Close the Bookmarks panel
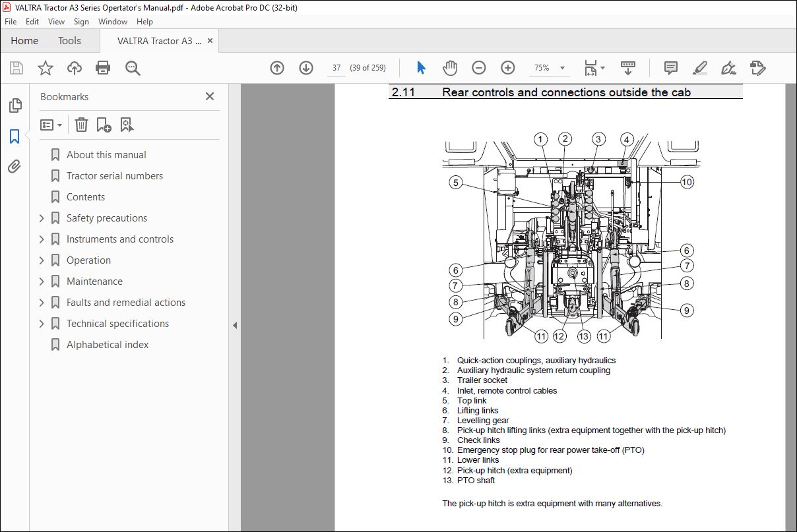This screenshot has height=532, width=797. pyautogui.click(x=210, y=96)
